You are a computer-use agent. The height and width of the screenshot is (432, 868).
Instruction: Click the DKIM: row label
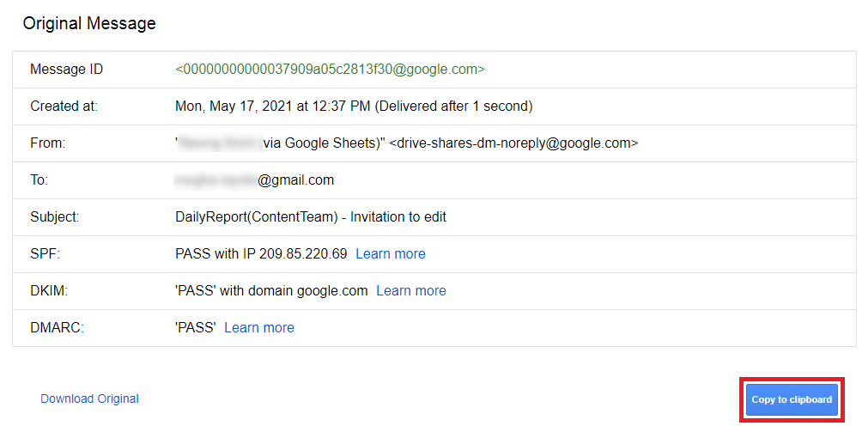pos(49,291)
